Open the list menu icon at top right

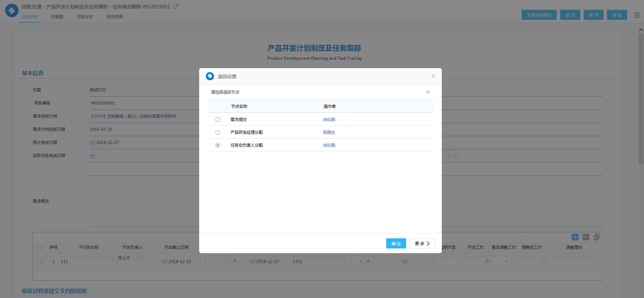point(636,15)
